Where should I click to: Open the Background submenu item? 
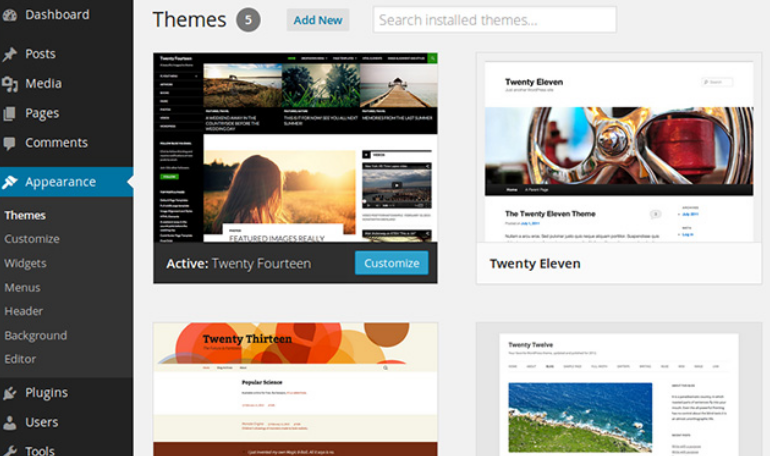point(36,336)
